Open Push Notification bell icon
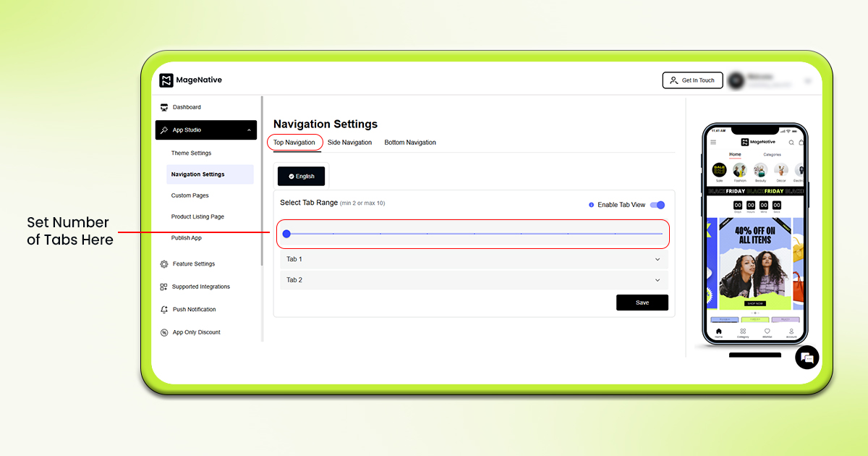This screenshot has width=868, height=456. (x=165, y=309)
